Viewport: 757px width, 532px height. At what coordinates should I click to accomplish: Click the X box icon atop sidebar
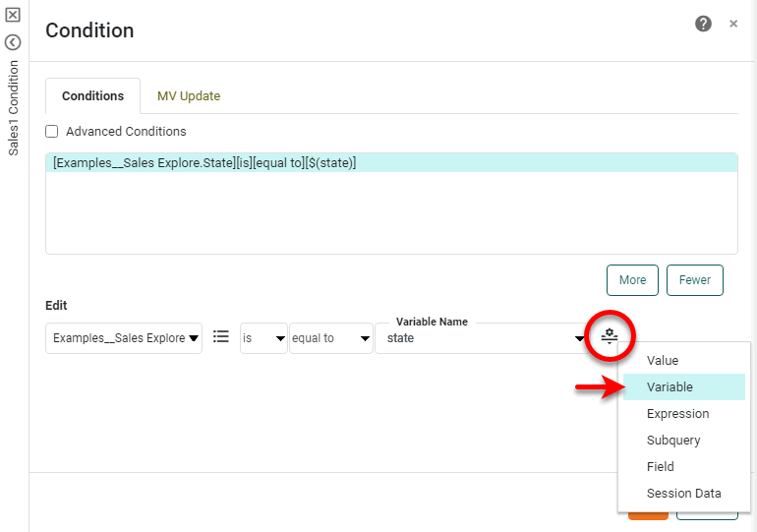pos(13,16)
